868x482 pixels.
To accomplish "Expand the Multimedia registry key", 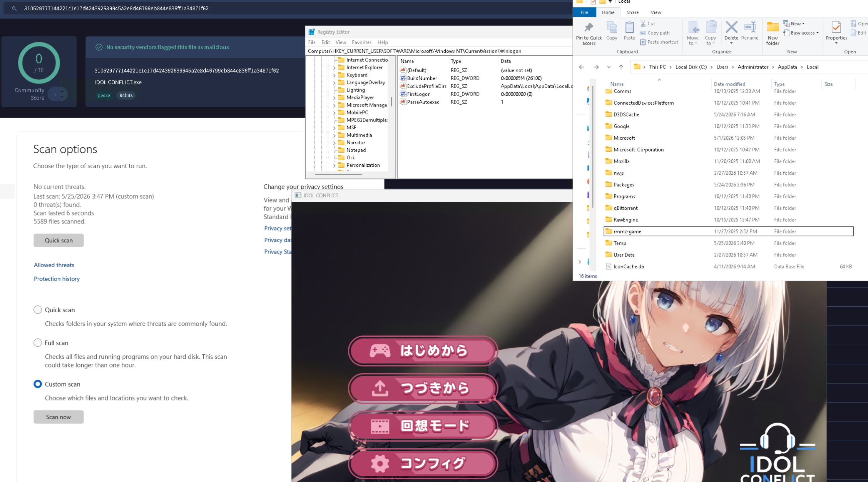I will [334, 135].
